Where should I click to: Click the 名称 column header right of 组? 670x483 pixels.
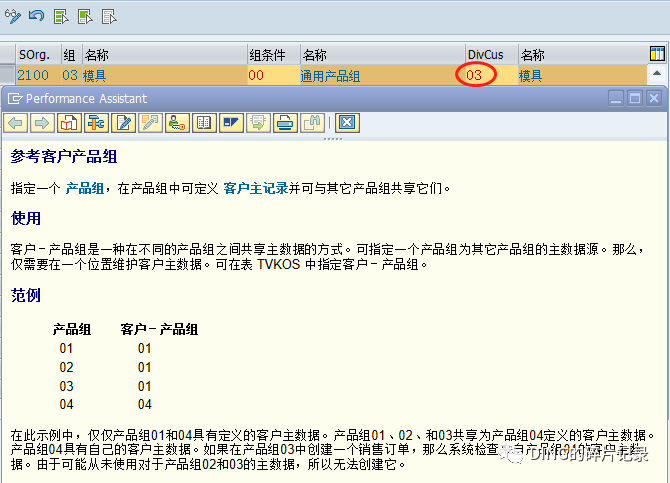tap(165, 55)
